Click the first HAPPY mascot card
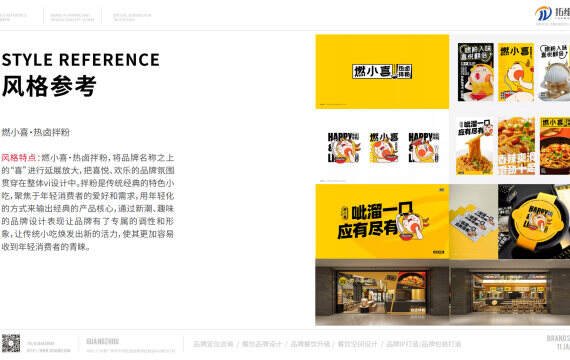Screen dimensions: 570x360 click(x=344, y=147)
